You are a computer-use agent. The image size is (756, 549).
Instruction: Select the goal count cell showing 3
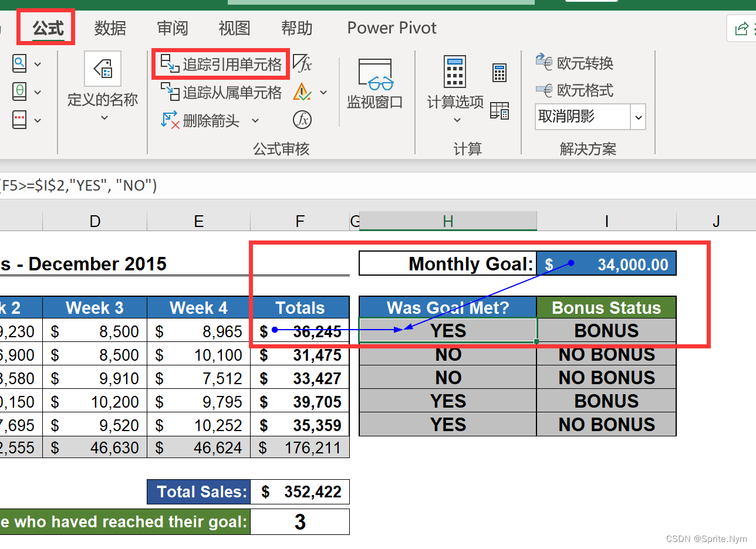(x=300, y=521)
